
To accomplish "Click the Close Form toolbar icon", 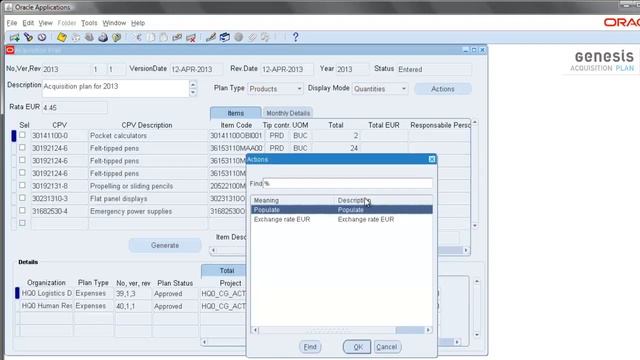I will (x=117, y=38).
